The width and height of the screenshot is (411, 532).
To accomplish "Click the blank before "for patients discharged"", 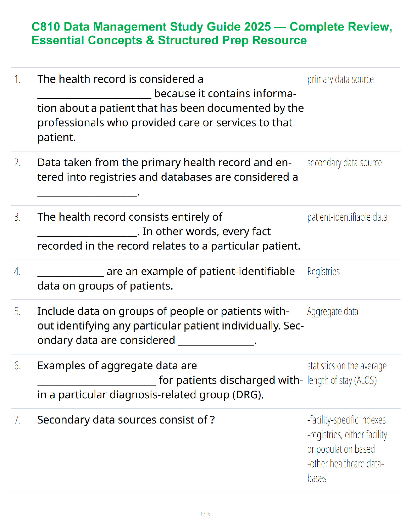I will [x=97, y=383].
